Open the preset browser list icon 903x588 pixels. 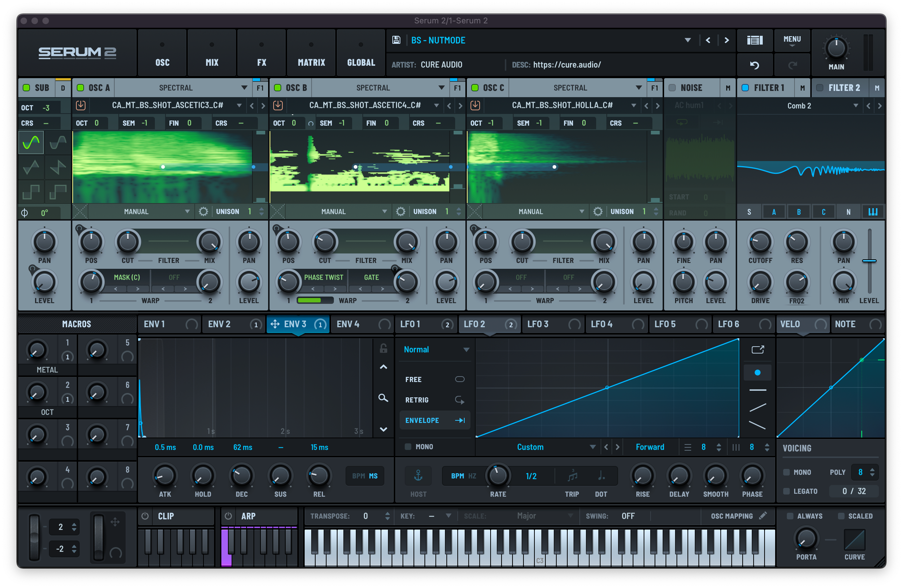coord(755,40)
